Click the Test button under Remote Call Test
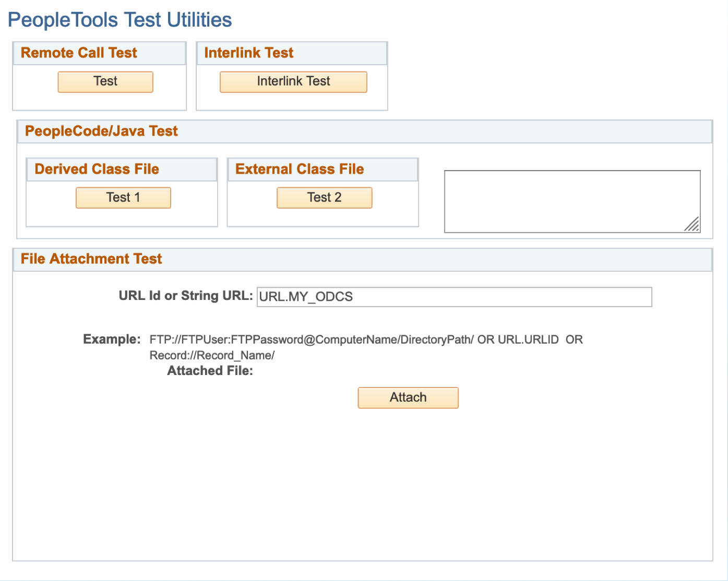728x581 pixels. 105,82
